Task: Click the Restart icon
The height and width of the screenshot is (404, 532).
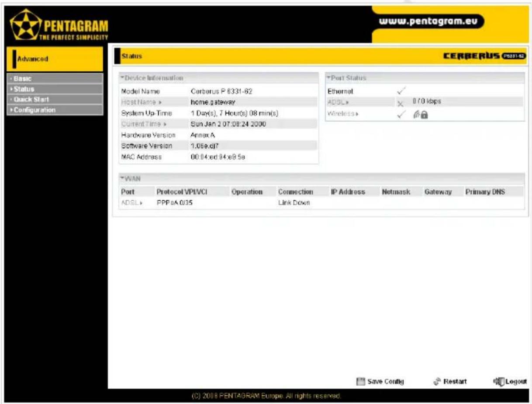Action: click(438, 381)
